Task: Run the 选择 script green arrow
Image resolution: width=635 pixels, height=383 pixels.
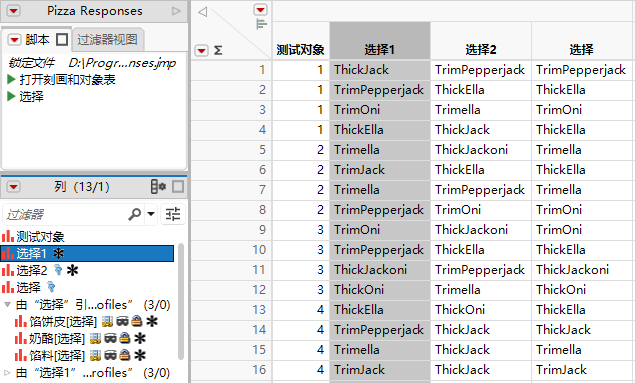Action: [11, 96]
